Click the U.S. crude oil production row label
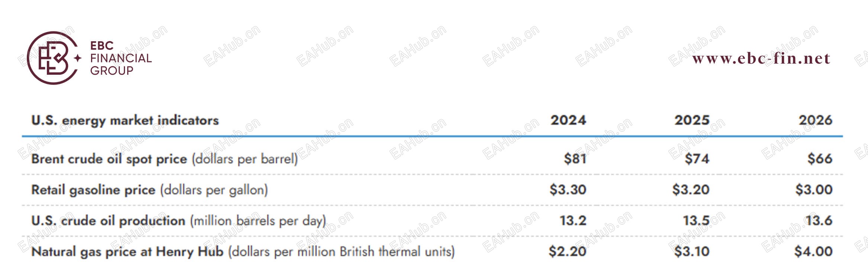Image resolution: width=868 pixels, height=280 pixels. tap(178, 221)
